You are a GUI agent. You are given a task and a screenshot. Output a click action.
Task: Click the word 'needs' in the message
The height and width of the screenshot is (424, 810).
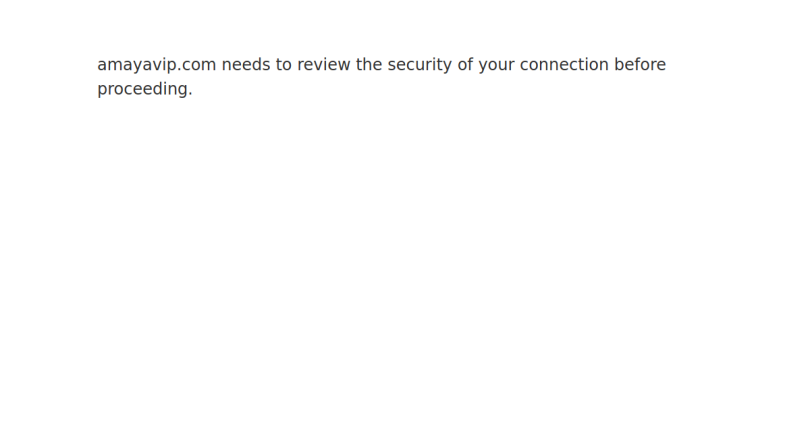point(246,65)
